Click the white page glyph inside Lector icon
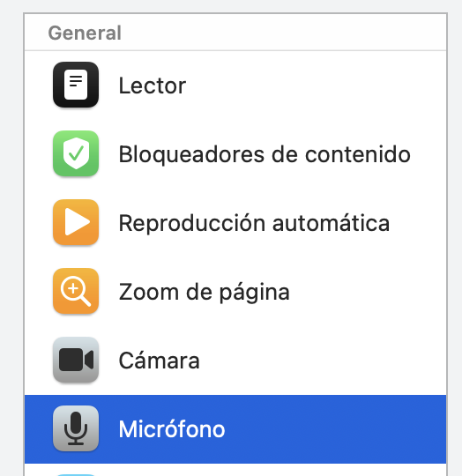The height and width of the screenshot is (476, 462). [76, 85]
